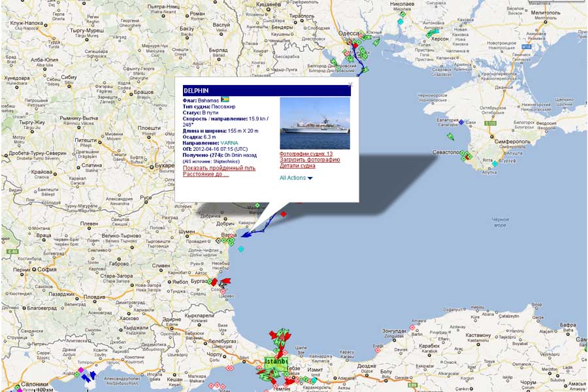Open the DELPHIN ship photo thumbnail
The image size is (588, 392).
click(315, 123)
